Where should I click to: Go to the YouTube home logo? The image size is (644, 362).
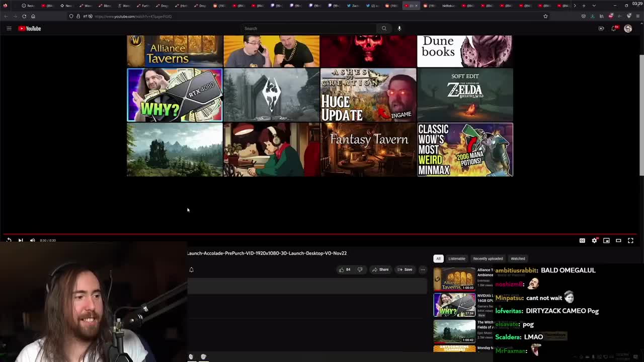click(30, 29)
